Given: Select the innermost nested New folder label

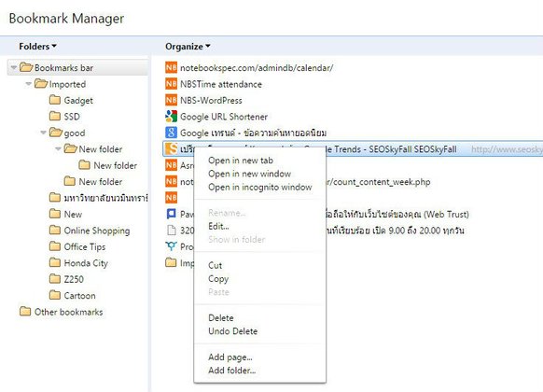Looking at the screenshot, I should click(x=116, y=165).
